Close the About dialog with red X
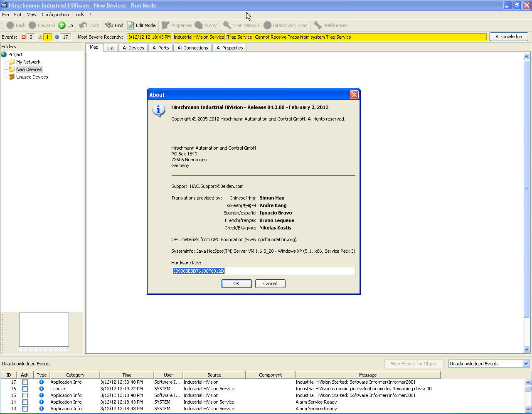The image size is (532, 414). coord(354,95)
